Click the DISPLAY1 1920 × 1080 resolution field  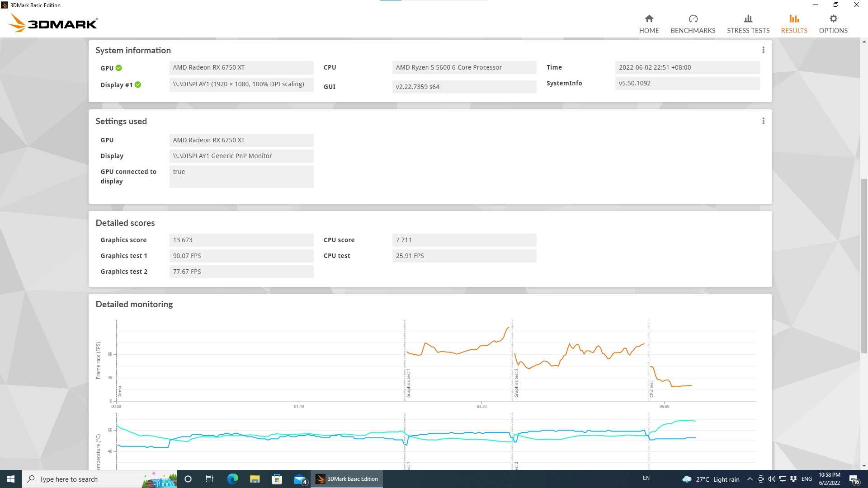(241, 84)
